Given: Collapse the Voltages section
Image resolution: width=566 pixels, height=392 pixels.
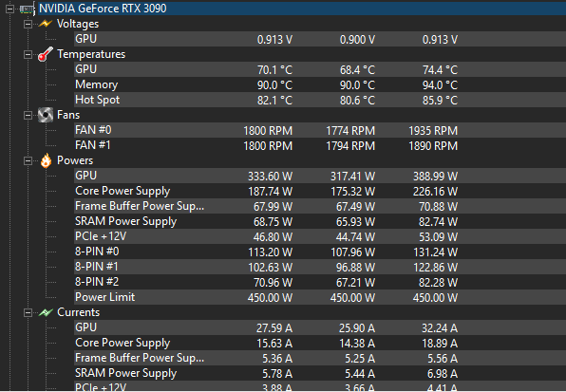Looking at the screenshot, I should pyautogui.click(x=28, y=24).
